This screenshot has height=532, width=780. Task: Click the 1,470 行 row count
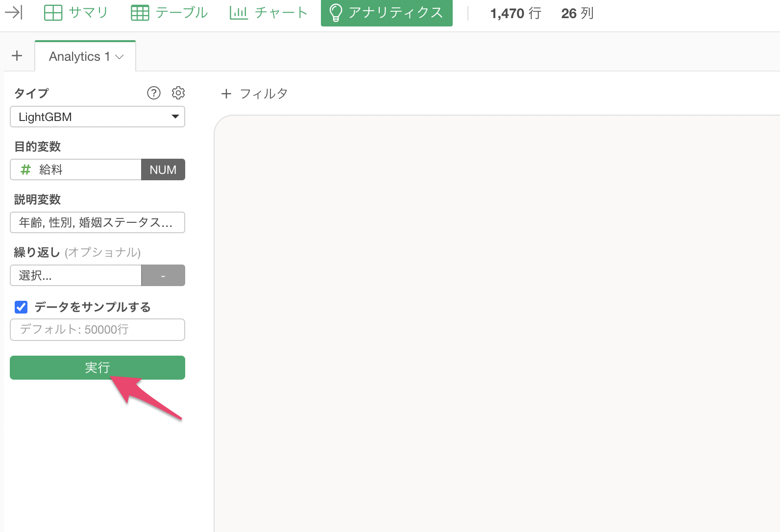(515, 13)
